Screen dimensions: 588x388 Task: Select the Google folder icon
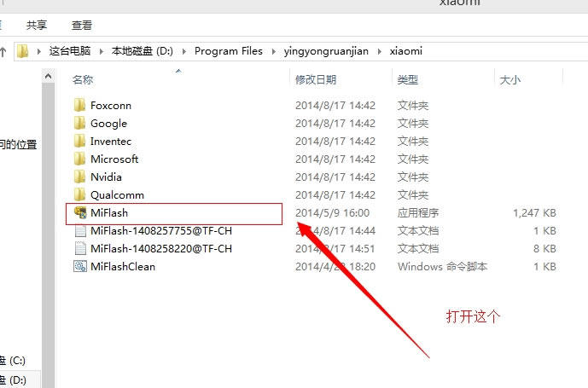tap(80, 123)
